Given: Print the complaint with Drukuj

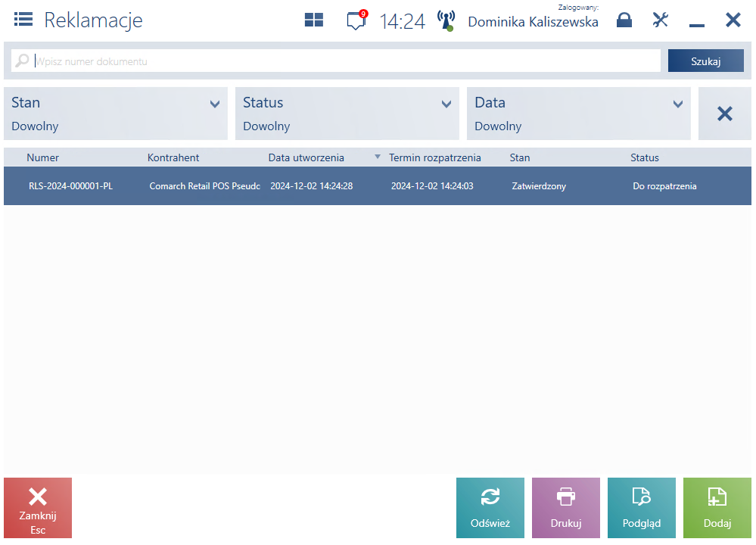Looking at the screenshot, I should (x=566, y=508).
